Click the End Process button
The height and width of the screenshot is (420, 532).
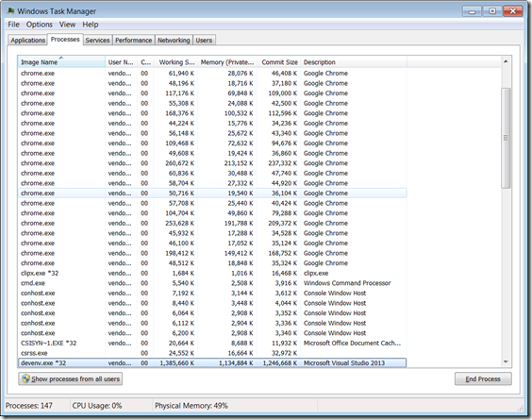tap(483, 378)
